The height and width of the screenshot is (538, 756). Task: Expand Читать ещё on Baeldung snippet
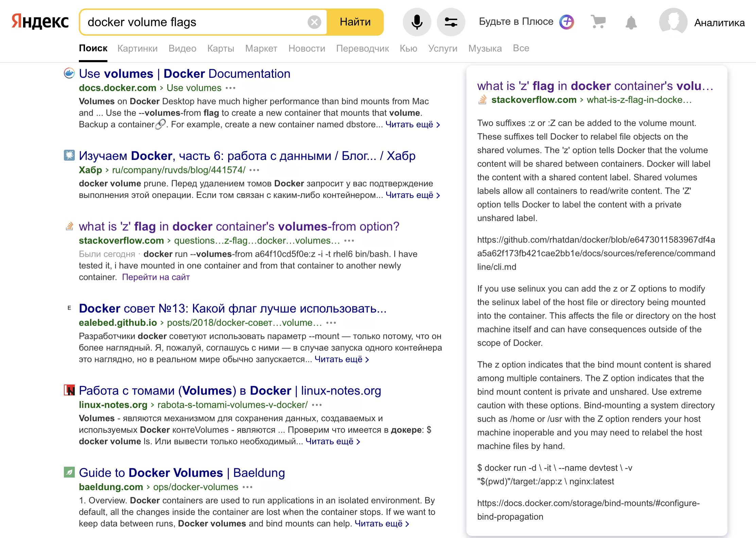(x=382, y=524)
